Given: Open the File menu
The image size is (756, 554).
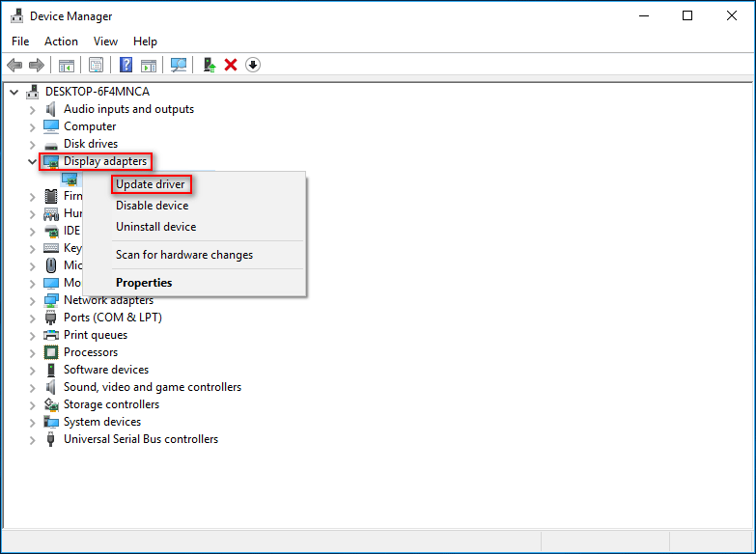Looking at the screenshot, I should point(20,42).
